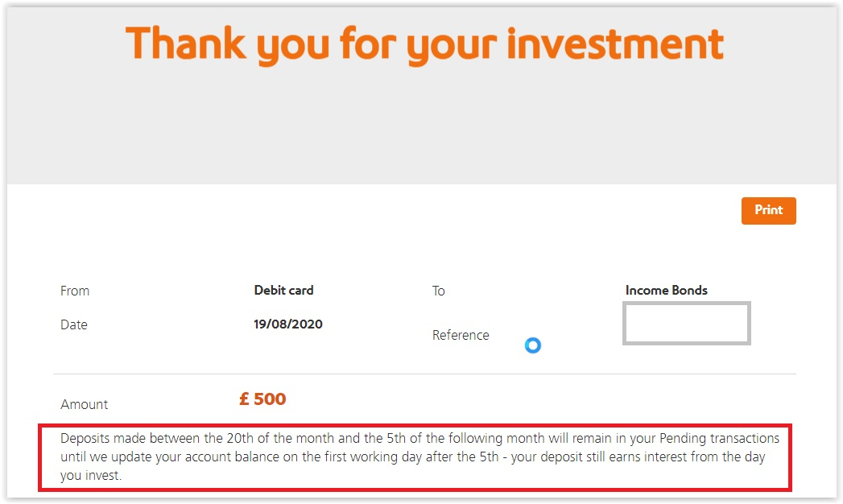The height and width of the screenshot is (504, 843).
Task: Click the 'Amount' label
Action: [x=84, y=404]
